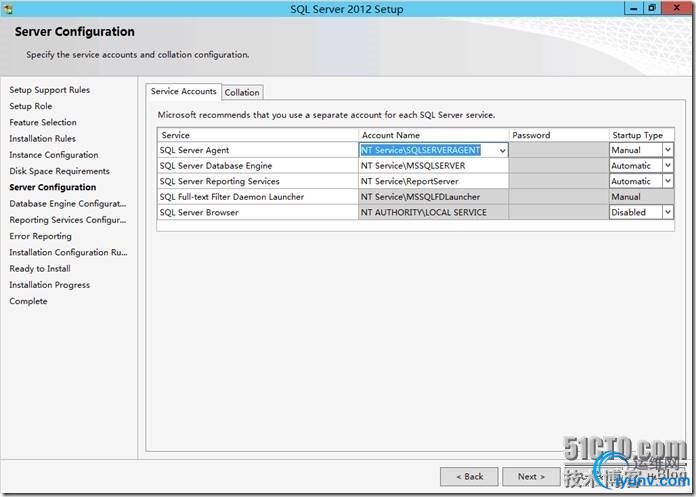The width and height of the screenshot is (696, 497).
Task: Click Reporting Services account name field
Action: click(433, 181)
